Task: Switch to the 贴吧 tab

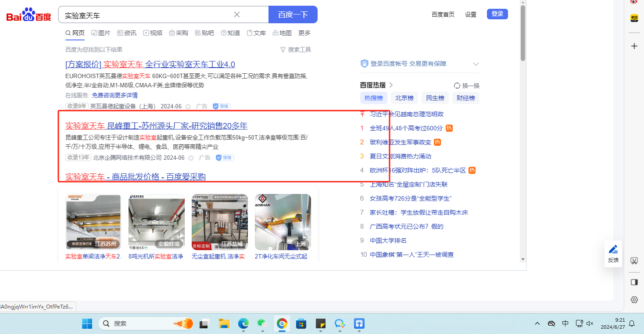Action: point(204,33)
